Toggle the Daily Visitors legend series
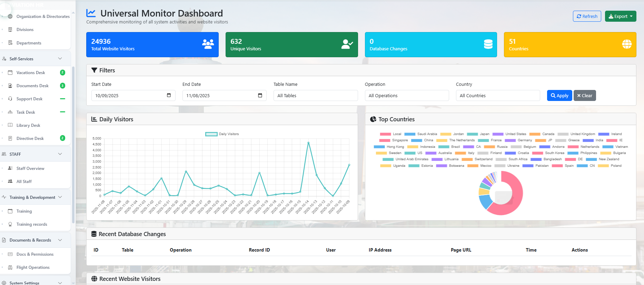The image size is (644, 285). coord(211,134)
